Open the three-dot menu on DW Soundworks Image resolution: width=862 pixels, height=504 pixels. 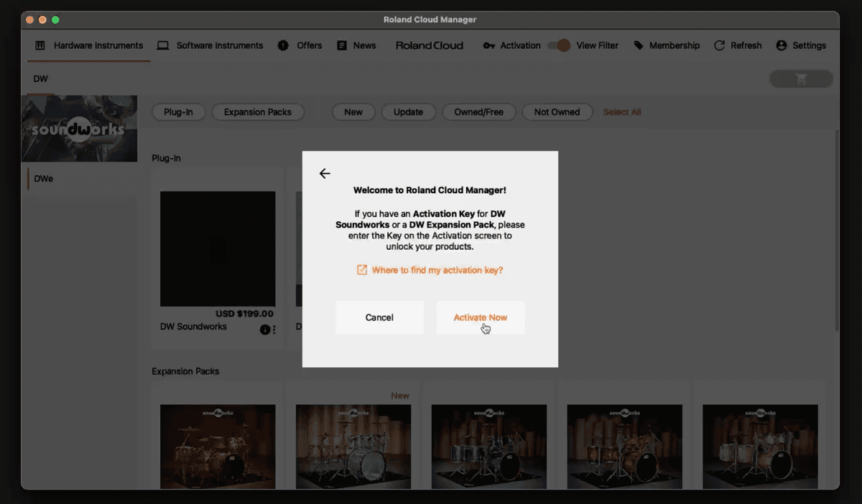[274, 330]
